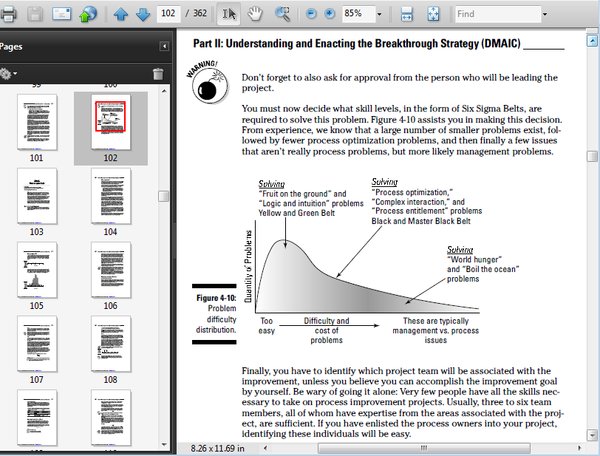Collapse the Pages panel with arrow button

tap(164, 46)
